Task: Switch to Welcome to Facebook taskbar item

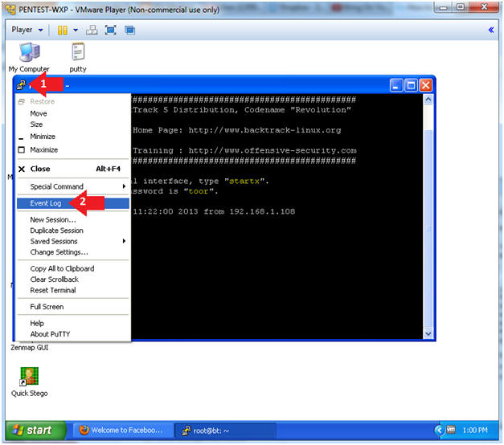Action: pyautogui.click(x=123, y=431)
